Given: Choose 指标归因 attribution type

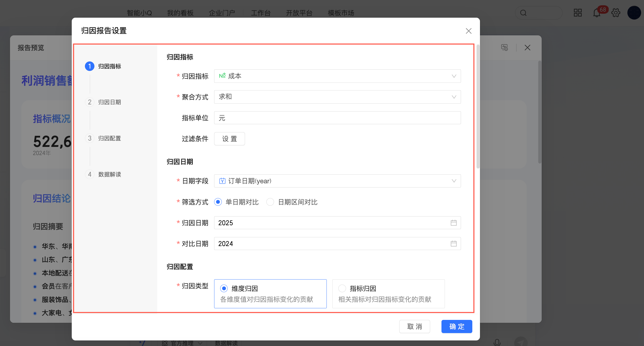Looking at the screenshot, I should [x=342, y=289].
